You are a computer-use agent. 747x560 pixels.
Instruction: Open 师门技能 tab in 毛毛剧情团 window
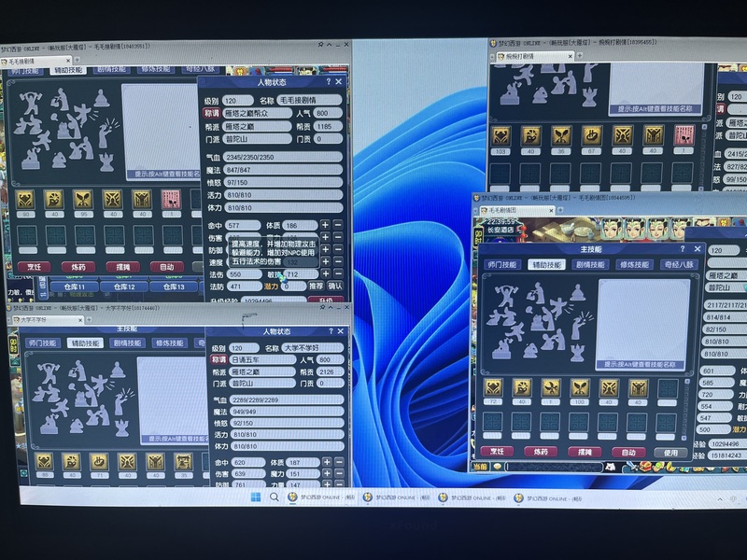(x=502, y=265)
